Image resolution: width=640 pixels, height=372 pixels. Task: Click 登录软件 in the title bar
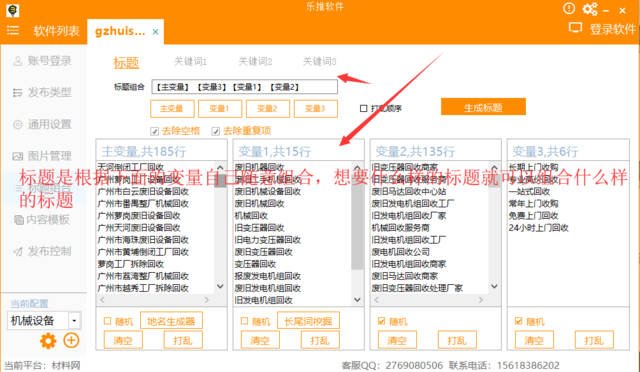[x=613, y=29]
